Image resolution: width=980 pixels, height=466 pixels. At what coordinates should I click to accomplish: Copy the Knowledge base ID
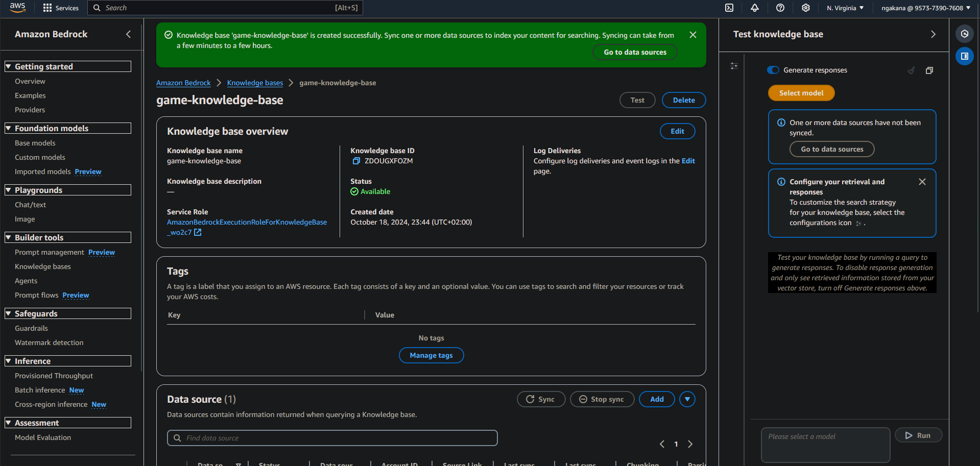tap(356, 161)
